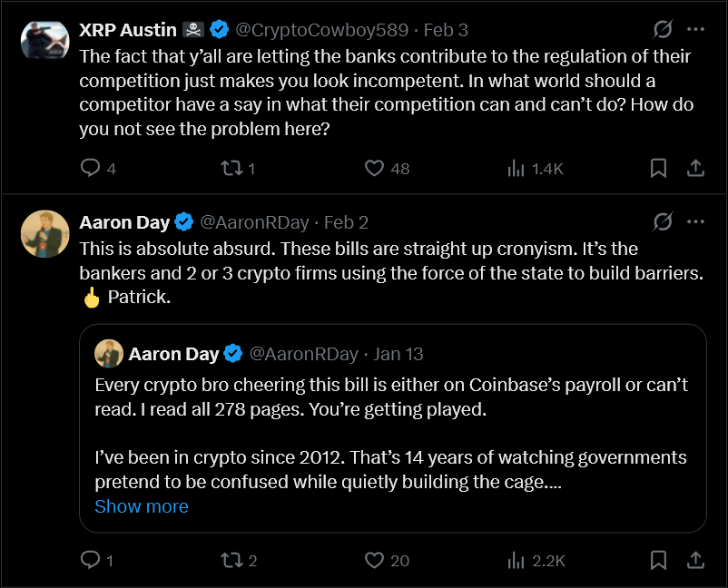Repost Aaron Day's Feb 2 post

tap(231, 560)
